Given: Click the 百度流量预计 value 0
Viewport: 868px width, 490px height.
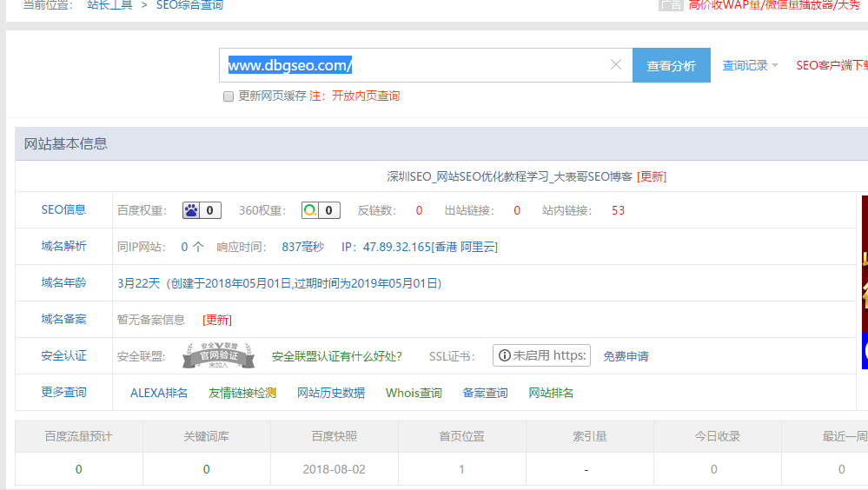Looking at the screenshot, I should click(x=78, y=469).
